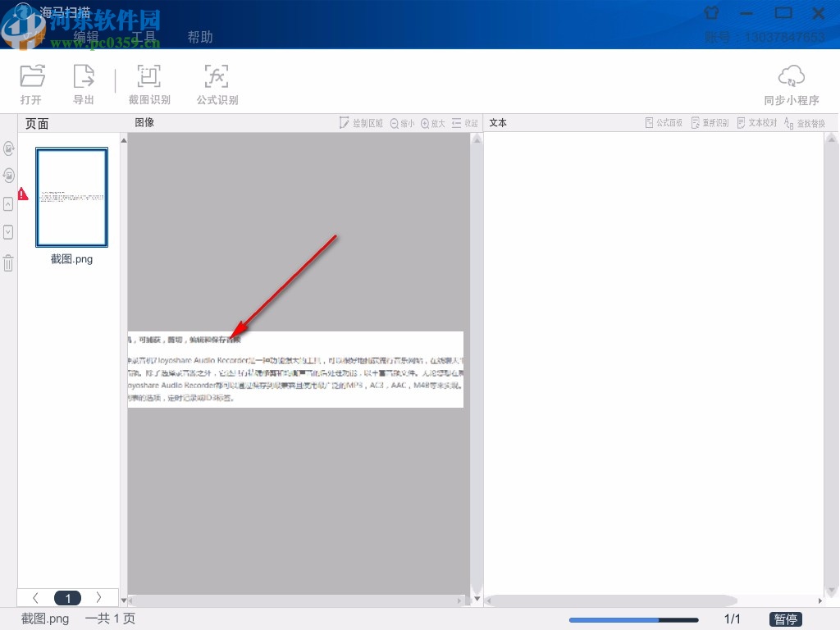
Task: Sync to mini program (同步小程序)
Action: click(792, 84)
